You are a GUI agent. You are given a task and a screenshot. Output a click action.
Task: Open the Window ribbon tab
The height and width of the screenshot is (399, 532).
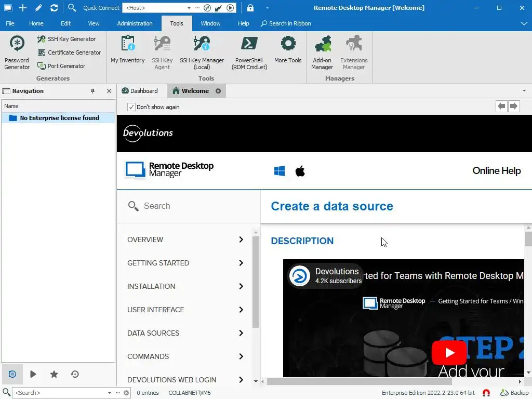[210, 23]
